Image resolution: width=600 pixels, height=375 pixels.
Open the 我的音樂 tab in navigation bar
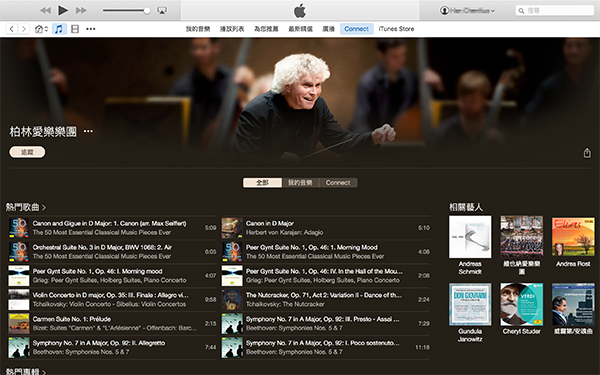(x=198, y=29)
